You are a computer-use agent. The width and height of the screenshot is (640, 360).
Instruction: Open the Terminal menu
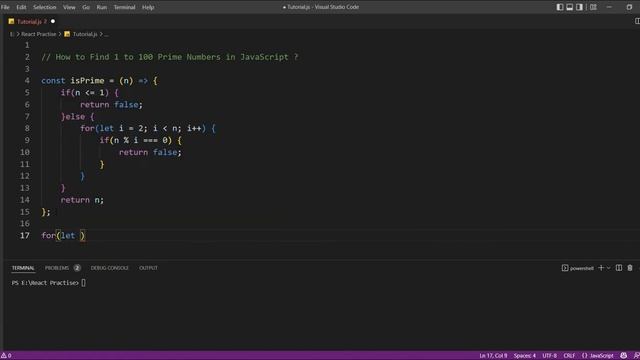(124, 7)
